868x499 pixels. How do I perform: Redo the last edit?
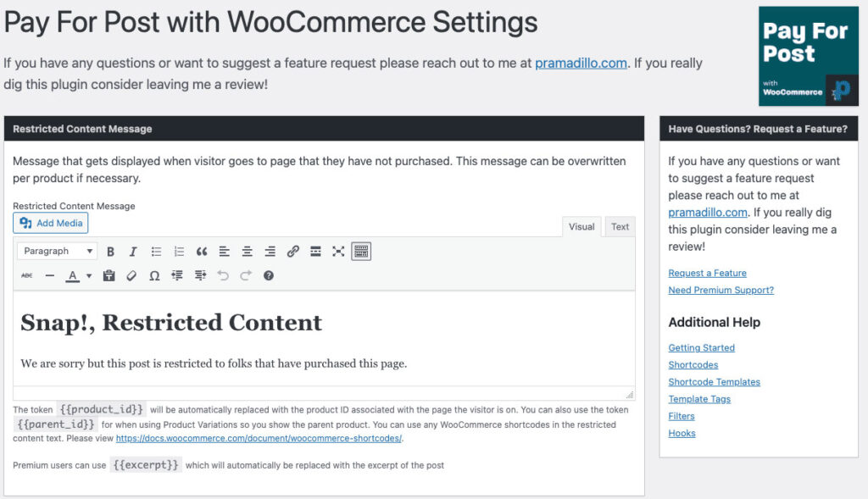point(246,275)
